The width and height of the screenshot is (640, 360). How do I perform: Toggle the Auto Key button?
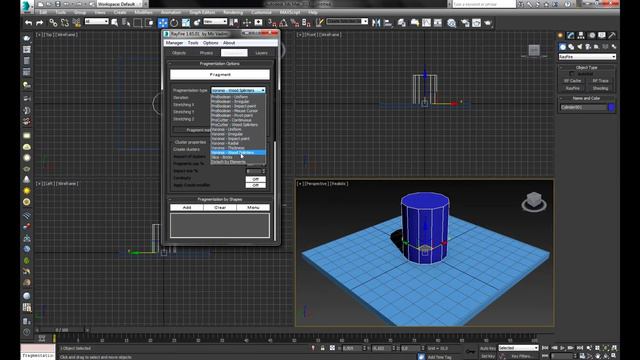pos(488,348)
